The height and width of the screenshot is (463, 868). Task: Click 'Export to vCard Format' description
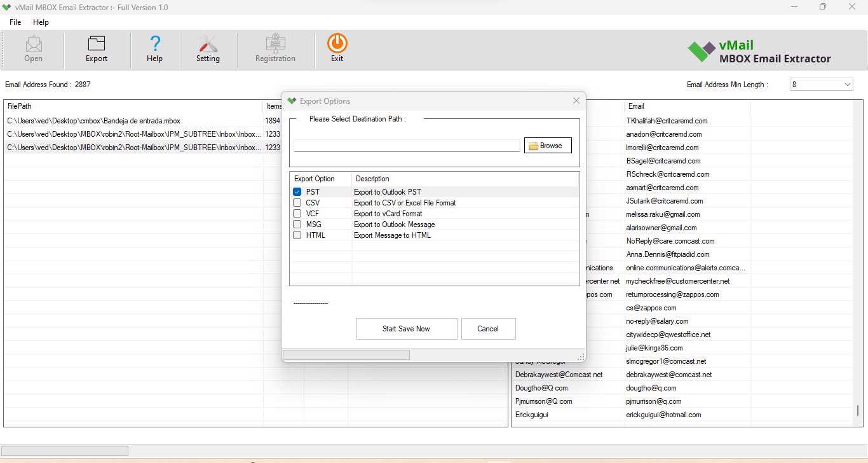coord(388,214)
